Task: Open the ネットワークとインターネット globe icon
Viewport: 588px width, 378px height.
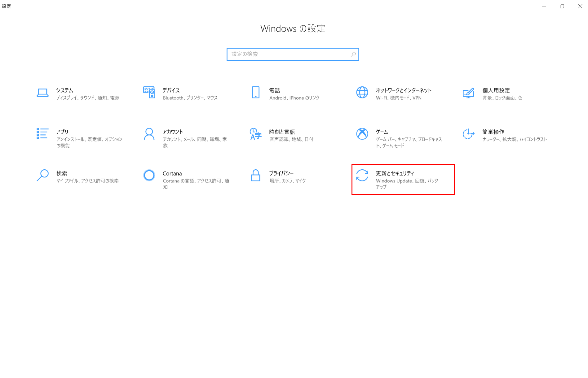Action: click(x=362, y=92)
